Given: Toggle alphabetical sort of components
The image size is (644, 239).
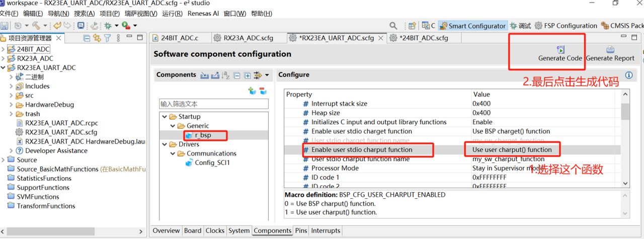Looking at the screenshot, I should click(226, 75).
